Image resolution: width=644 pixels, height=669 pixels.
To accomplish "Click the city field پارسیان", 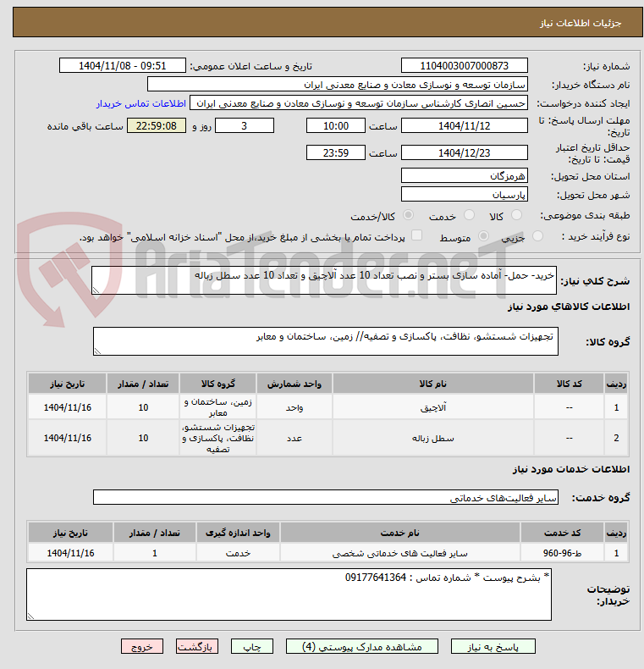I will click(x=464, y=195).
